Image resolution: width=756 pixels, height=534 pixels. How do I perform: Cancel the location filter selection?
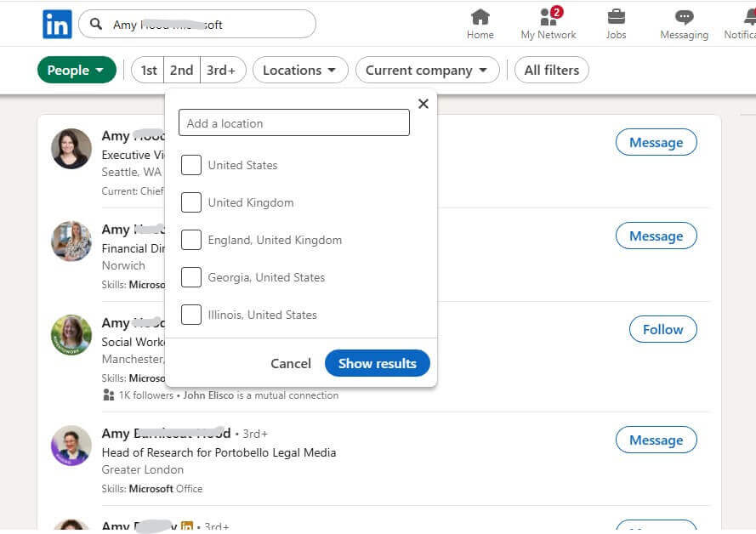291,363
